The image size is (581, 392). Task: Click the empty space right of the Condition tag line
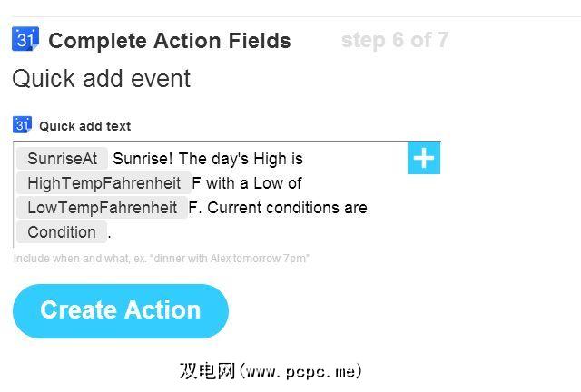272,233
